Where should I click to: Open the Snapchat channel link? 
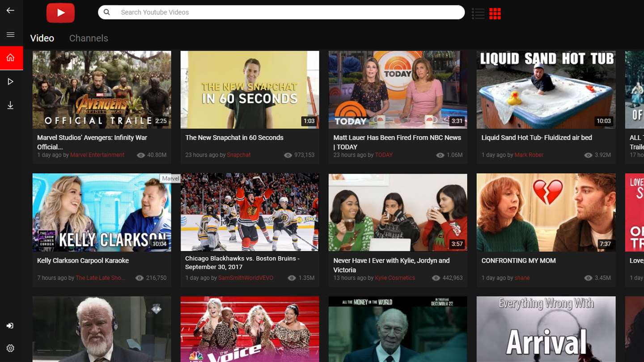(239, 155)
